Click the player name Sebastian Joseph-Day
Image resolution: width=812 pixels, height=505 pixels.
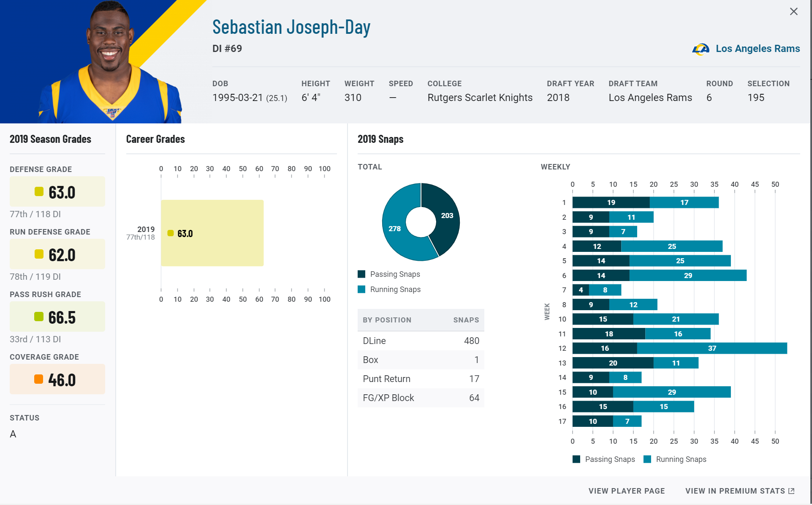(x=291, y=27)
